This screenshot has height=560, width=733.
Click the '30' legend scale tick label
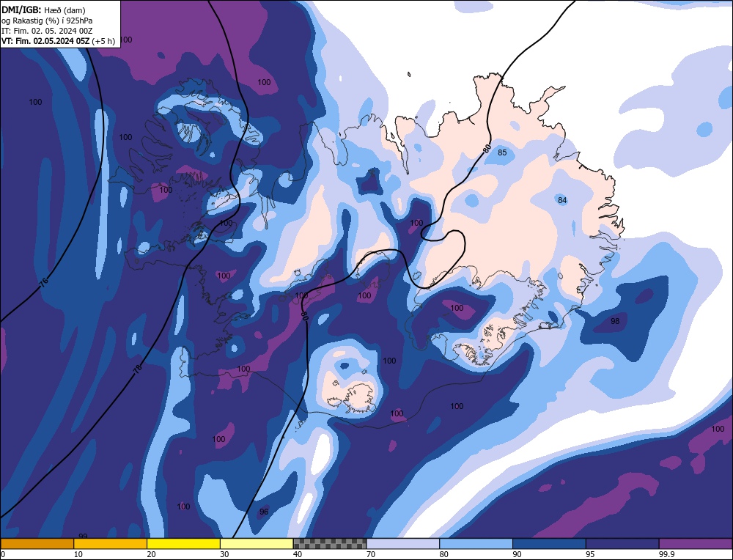[224, 554]
